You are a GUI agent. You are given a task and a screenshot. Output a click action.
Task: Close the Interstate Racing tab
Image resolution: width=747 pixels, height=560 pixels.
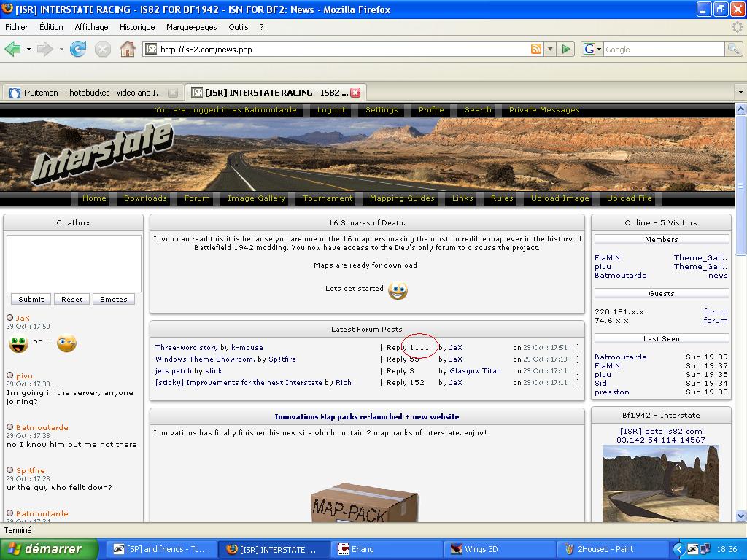[x=355, y=93]
